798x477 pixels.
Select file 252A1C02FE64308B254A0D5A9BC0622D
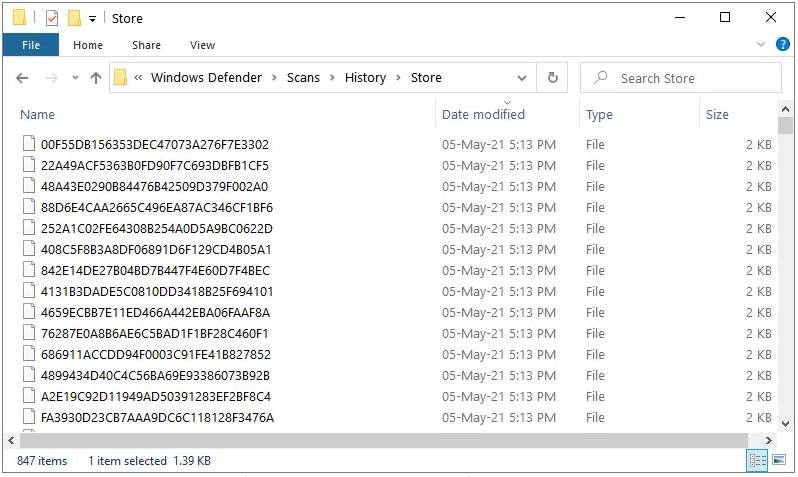[x=157, y=229]
